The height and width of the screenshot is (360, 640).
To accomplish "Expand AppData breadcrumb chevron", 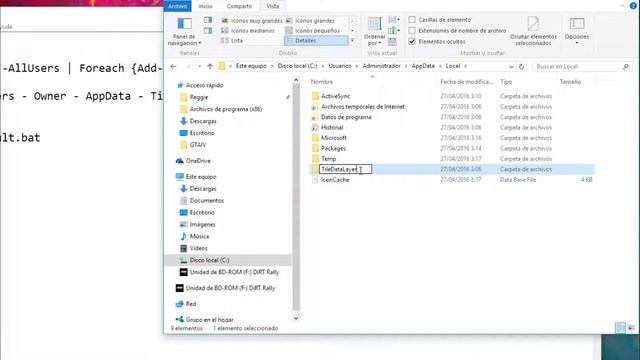I will click(x=440, y=66).
